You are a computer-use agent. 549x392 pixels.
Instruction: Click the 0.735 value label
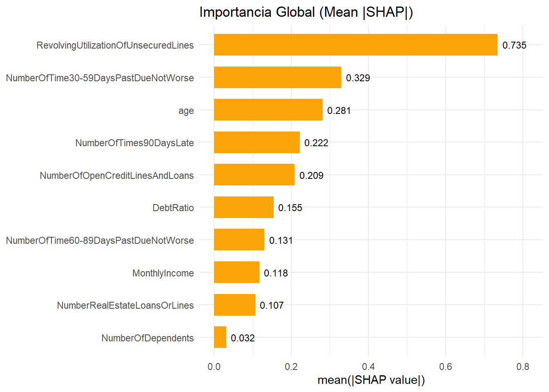tap(514, 45)
